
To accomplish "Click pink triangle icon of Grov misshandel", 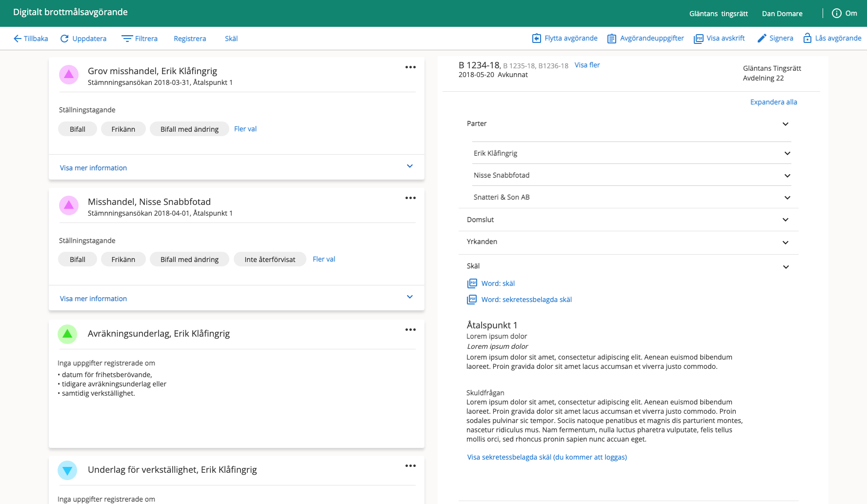I will tap(69, 75).
